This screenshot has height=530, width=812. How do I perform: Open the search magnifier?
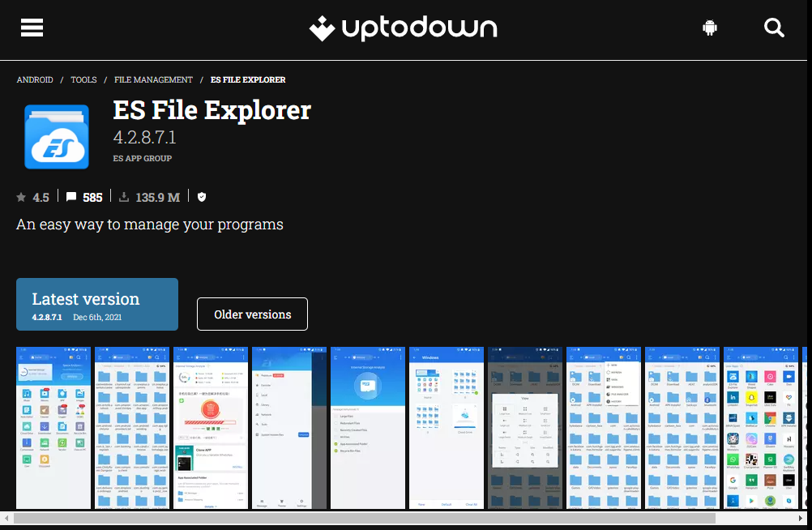(x=774, y=28)
